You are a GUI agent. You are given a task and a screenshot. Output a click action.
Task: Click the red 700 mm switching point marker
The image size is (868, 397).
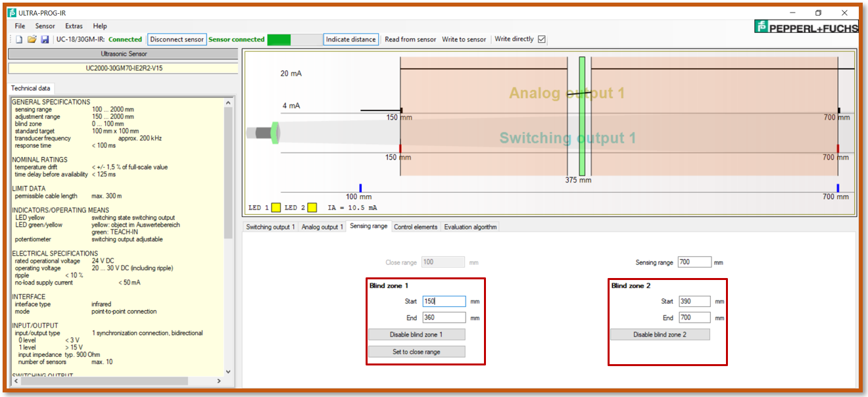click(838, 149)
